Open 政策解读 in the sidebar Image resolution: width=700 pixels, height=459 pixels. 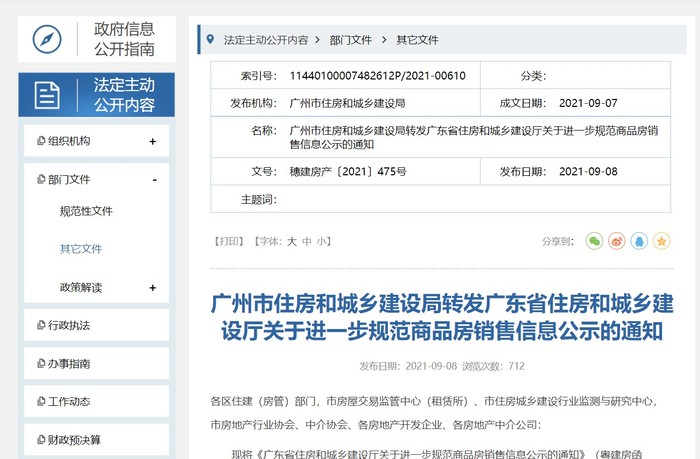81,287
